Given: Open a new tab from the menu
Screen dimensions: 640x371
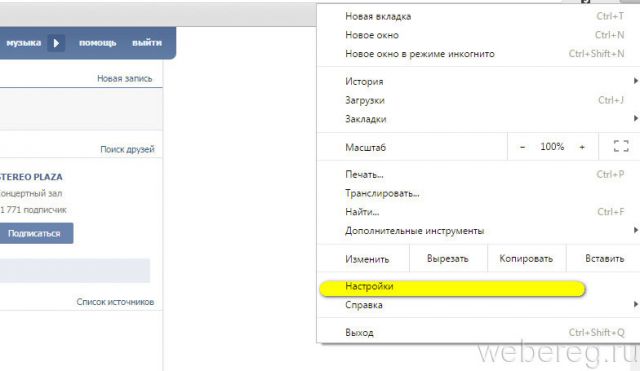Looking at the screenshot, I should pyautogui.click(x=478, y=16).
